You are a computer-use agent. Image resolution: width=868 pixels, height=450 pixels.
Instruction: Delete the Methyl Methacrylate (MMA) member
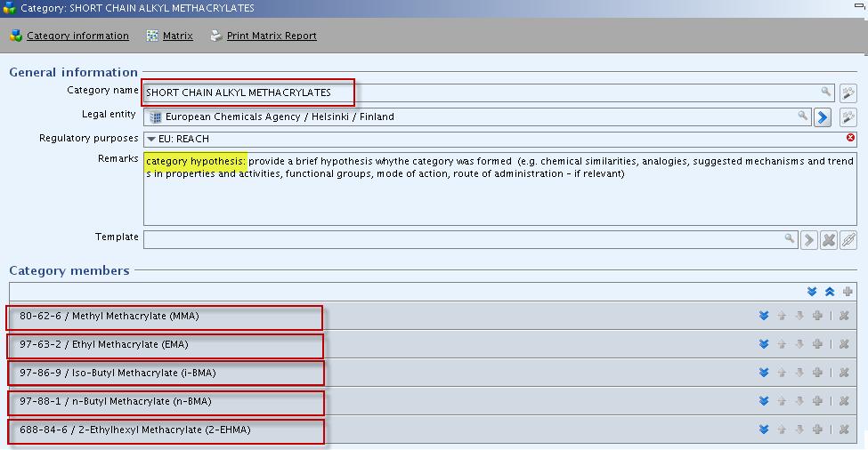pyautogui.click(x=844, y=316)
